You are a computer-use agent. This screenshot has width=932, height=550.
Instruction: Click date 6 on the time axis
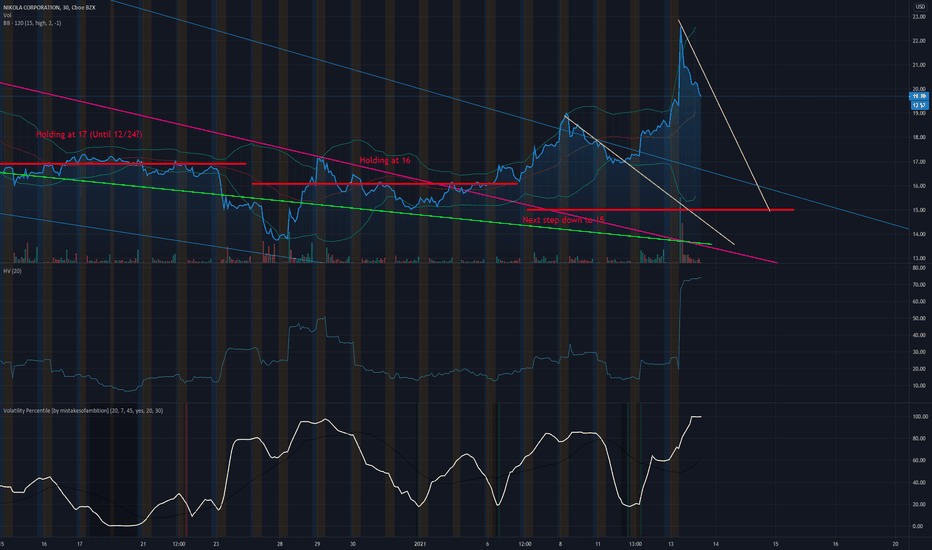[487, 544]
